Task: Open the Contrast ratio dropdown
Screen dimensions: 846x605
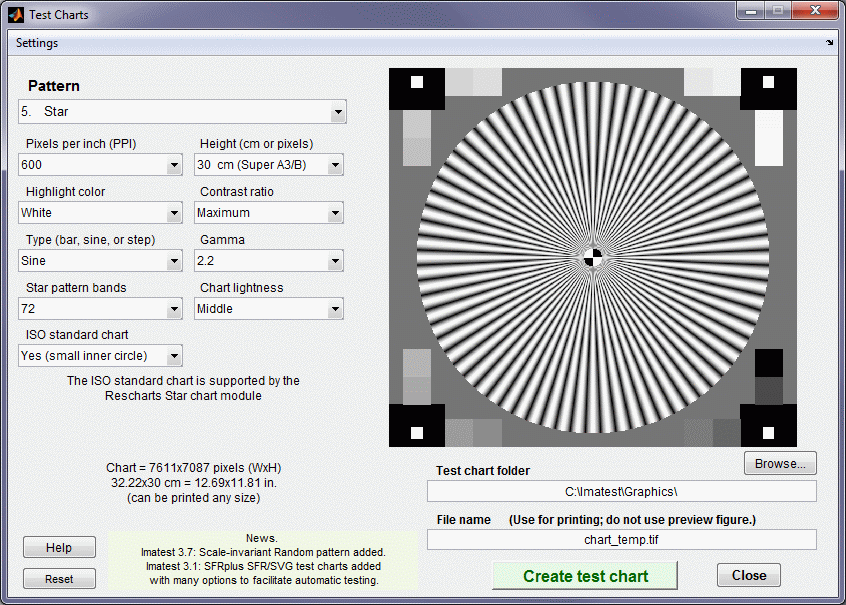Action: (x=269, y=213)
